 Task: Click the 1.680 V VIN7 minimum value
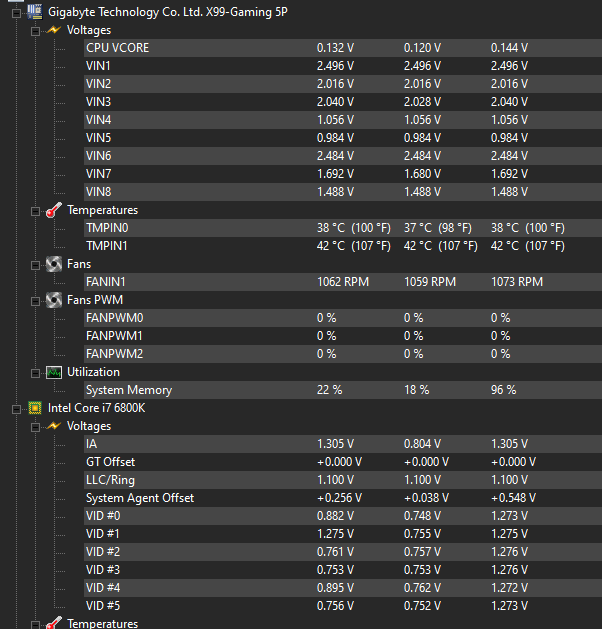422,174
